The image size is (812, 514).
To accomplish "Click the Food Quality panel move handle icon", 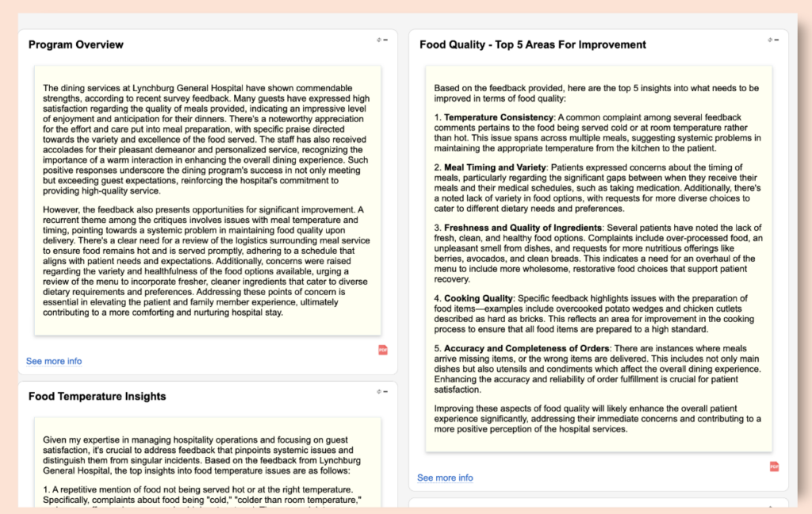I will [769, 40].
